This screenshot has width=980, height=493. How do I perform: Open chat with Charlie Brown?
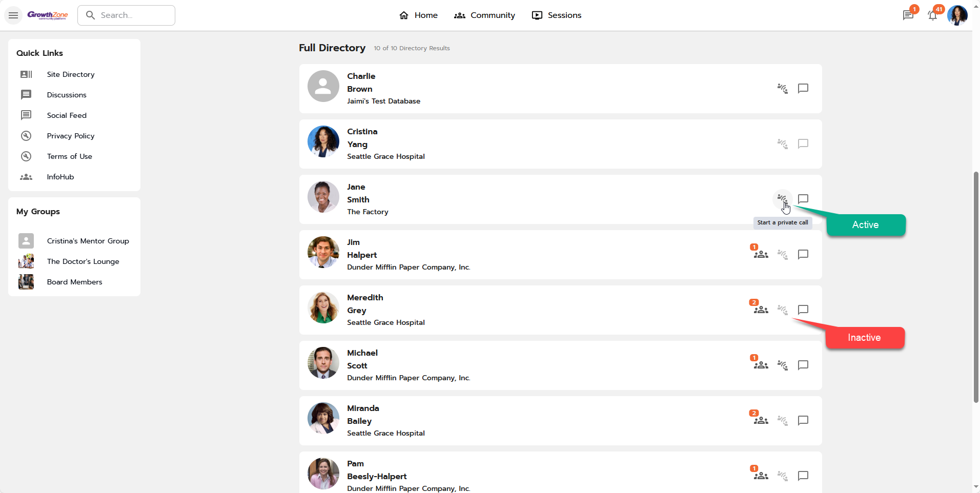tap(803, 88)
